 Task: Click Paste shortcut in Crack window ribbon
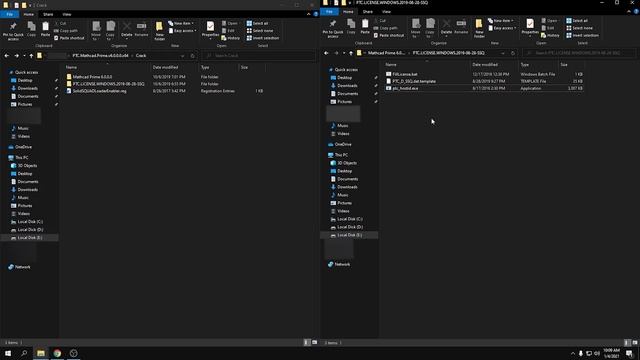[x=69, y=38]
